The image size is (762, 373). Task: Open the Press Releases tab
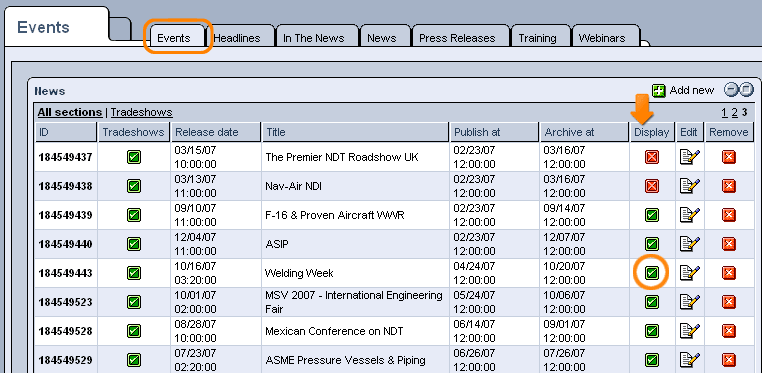pos(457,38)
